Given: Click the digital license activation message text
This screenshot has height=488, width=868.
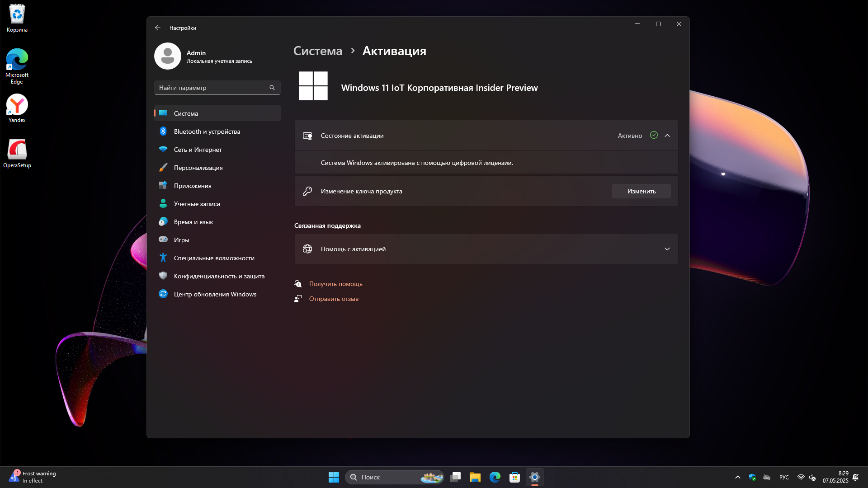Looking at the screenshot, I should pos(417,163).
